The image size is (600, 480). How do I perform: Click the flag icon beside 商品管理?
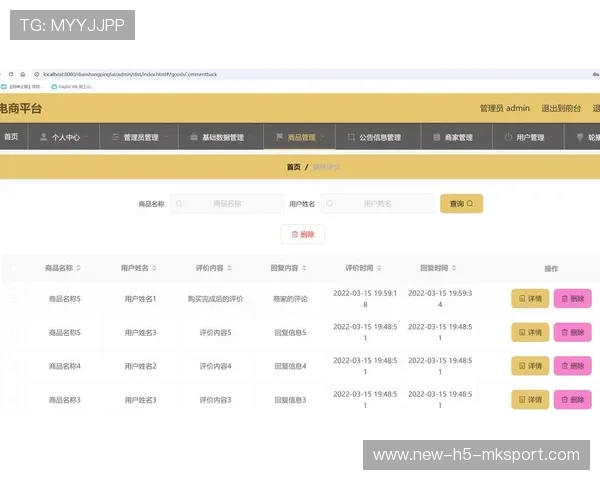tap(279, 137)
